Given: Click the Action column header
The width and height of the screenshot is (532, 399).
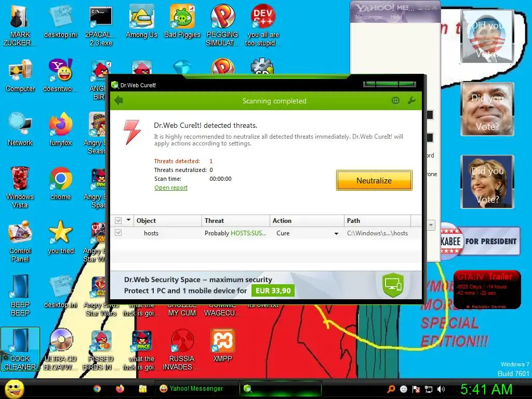Looking at the screenshot, I should [307, 220].
